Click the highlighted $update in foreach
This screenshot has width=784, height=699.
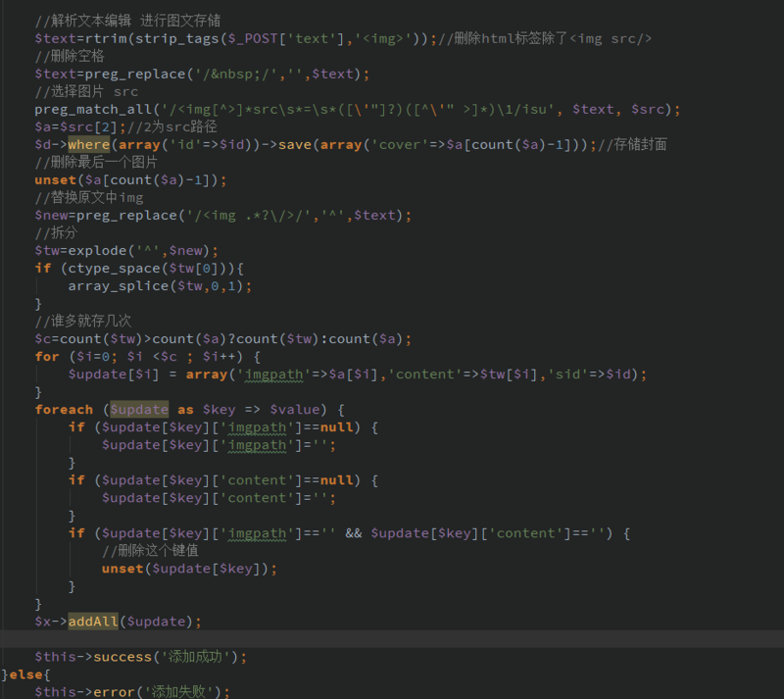pos(139,409)
